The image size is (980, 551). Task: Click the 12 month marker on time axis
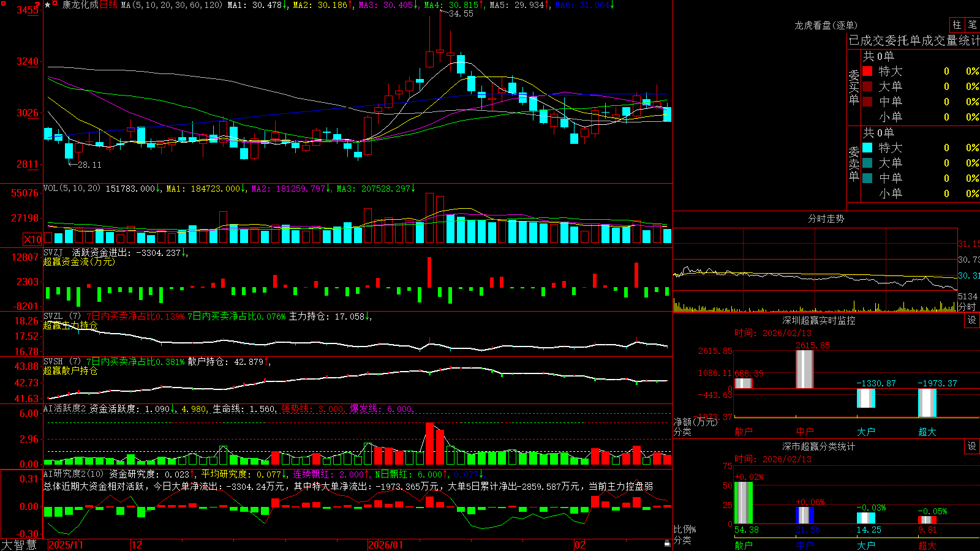click(x=137, y=545)
